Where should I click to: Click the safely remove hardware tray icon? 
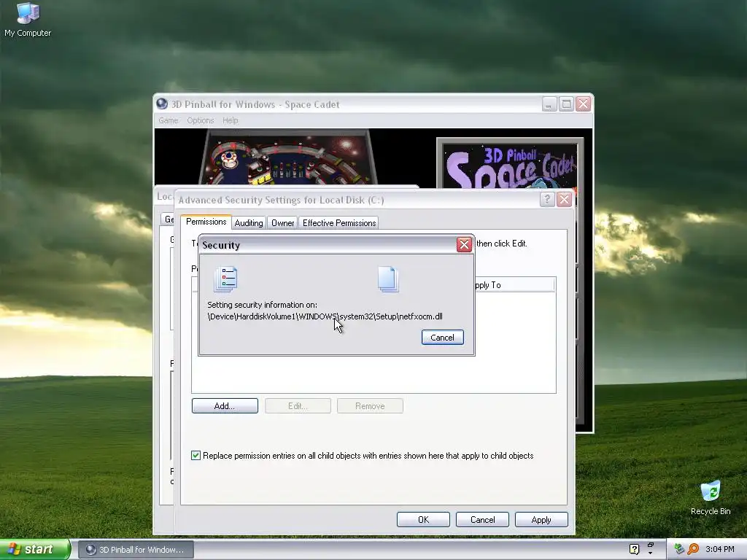[x=679, y=549]
